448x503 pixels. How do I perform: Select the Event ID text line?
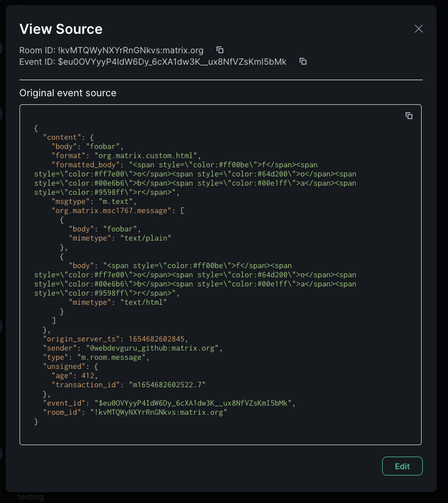(152, 62)
